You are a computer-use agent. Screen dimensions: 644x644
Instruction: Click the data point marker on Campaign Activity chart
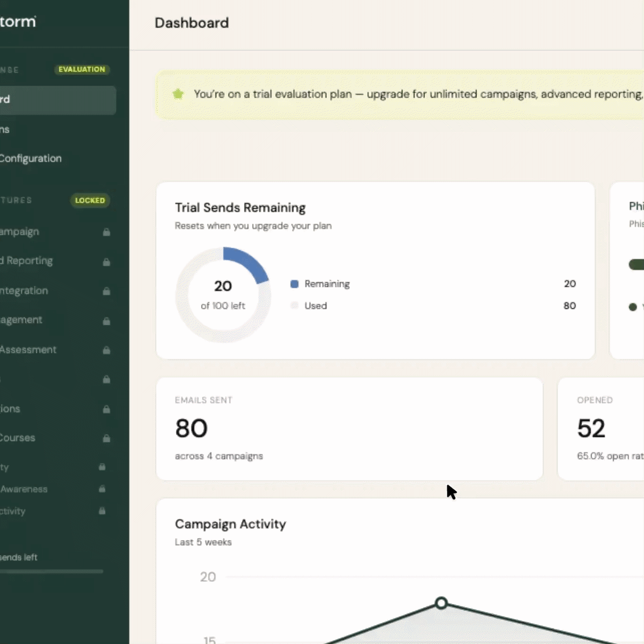click(441, 603)
